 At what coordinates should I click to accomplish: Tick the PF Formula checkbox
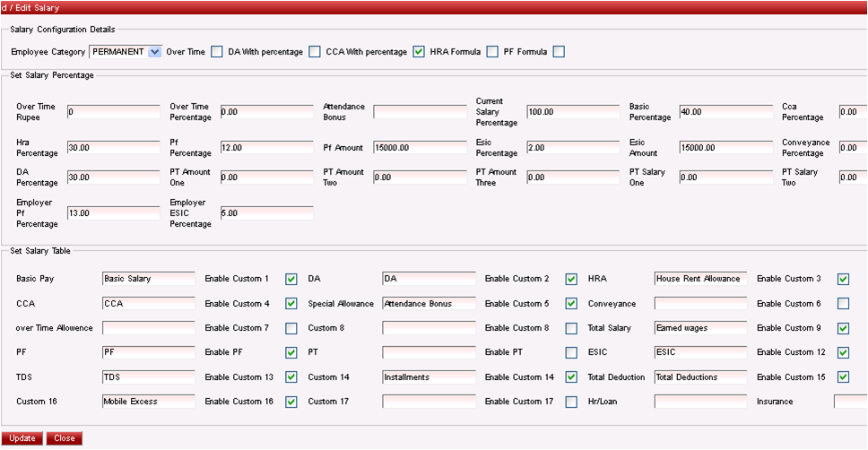[559, 52]
